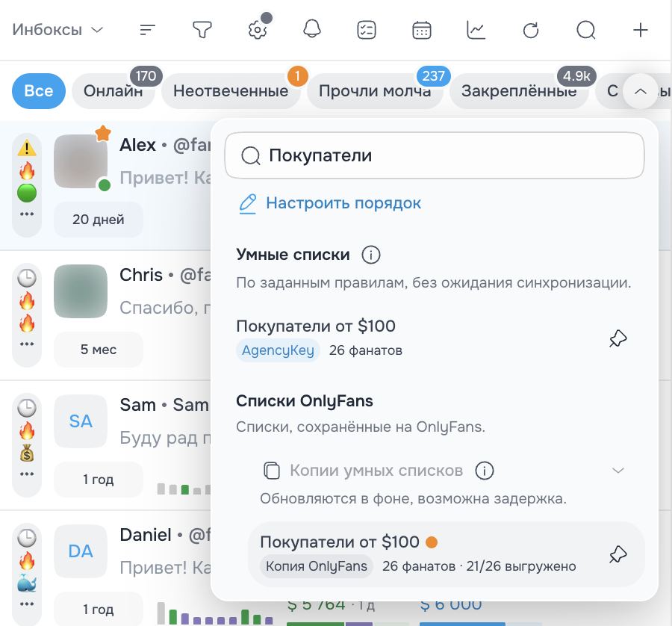
Task: Click the 5 мес badge
Action: 98,350
